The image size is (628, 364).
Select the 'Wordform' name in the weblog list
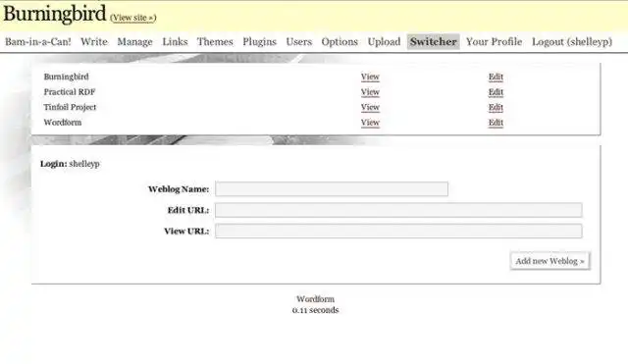[63, 122]
